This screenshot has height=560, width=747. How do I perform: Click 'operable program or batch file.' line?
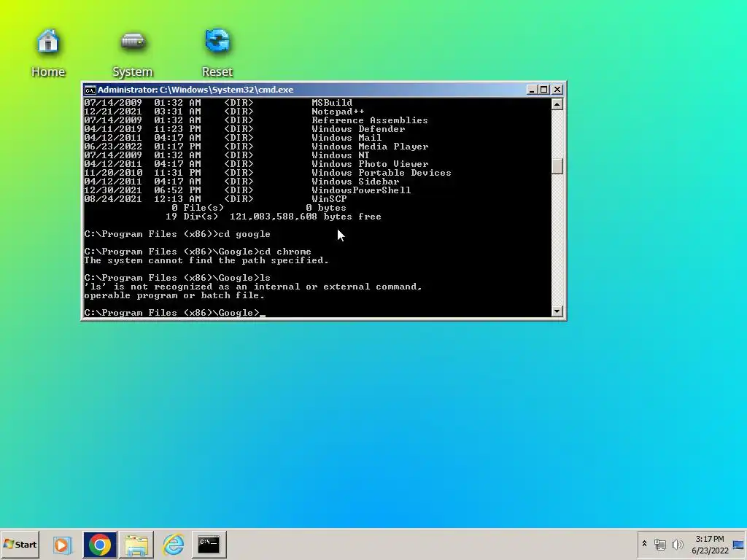tap(174, 296)
